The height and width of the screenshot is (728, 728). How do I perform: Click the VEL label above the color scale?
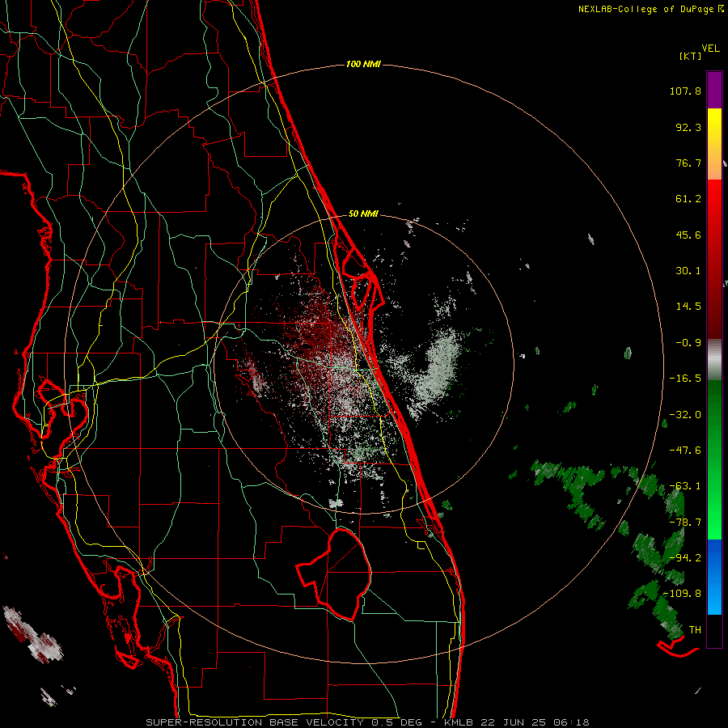710,49
